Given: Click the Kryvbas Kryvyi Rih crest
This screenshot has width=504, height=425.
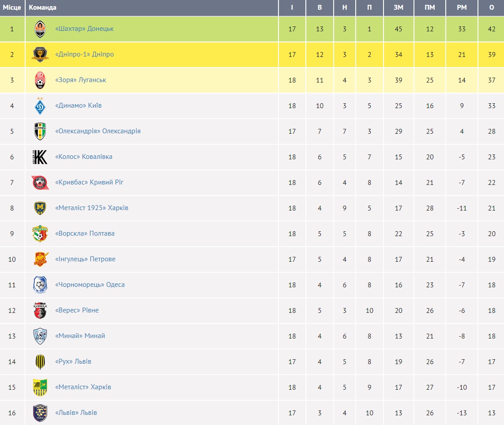Looking at the screenshot, I should [x=40, y=183].
